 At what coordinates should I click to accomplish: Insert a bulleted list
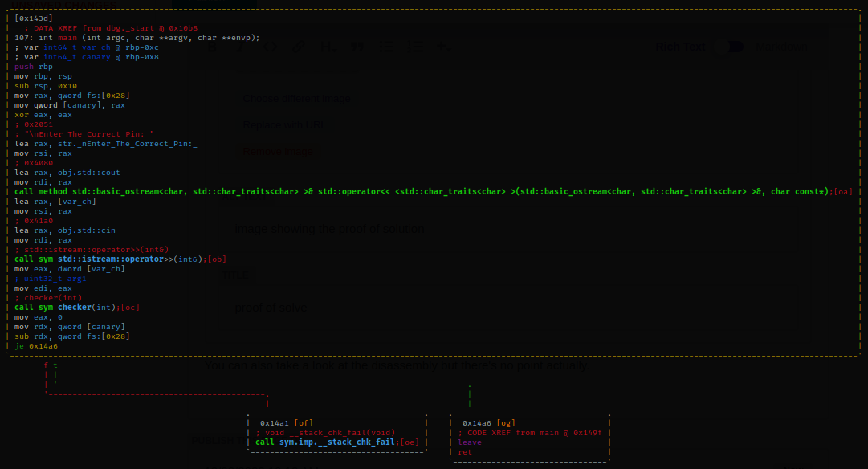[x=387, y=47]
